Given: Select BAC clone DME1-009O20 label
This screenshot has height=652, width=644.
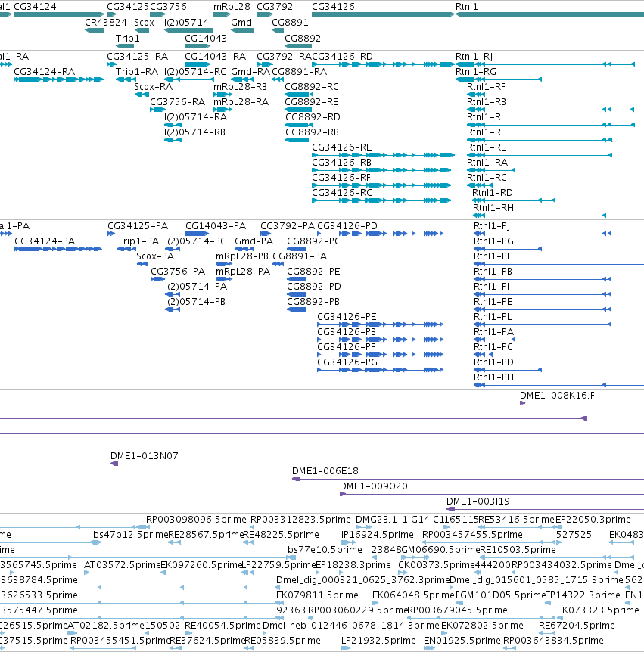Looking at the screenshot, I should point(374,486).
